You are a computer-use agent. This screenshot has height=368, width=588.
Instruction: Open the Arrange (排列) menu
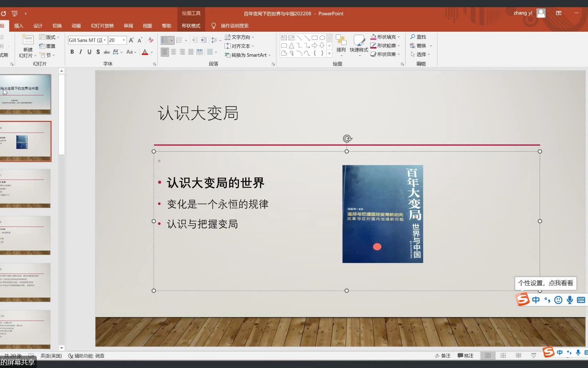pos(341,45)
